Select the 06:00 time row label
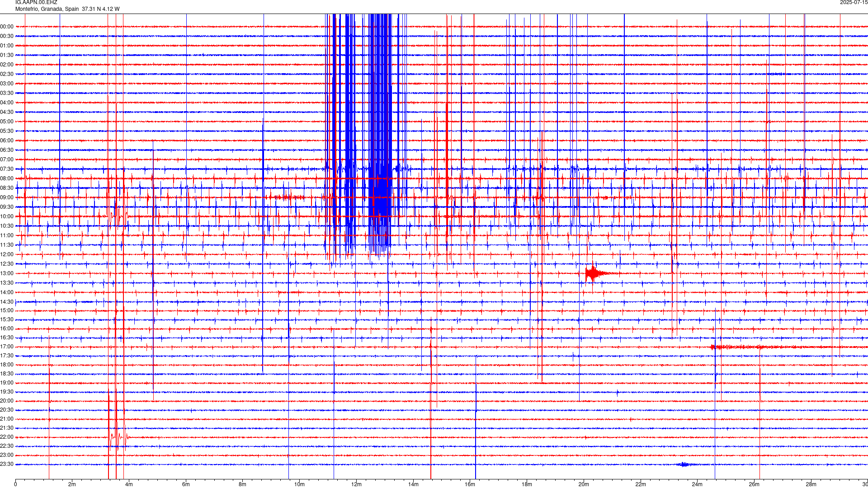This screenshot has width=868, height=488. coord(7,141)
